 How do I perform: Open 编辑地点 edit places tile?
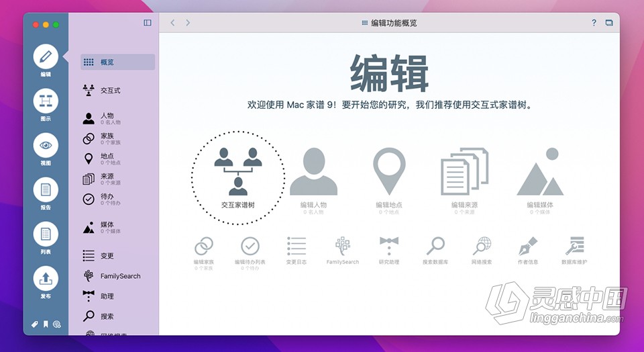(389, 180)
